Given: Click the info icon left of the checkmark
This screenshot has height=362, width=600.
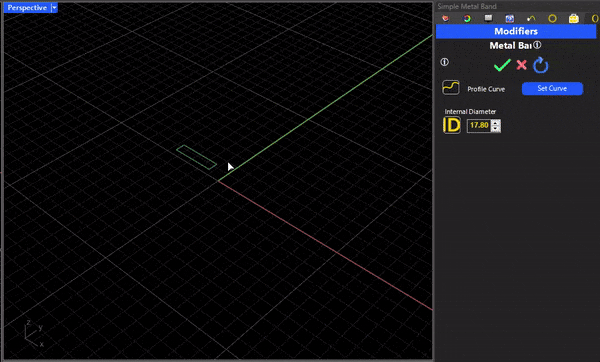Looking at the screenshot, I should (x=444, y=62).
